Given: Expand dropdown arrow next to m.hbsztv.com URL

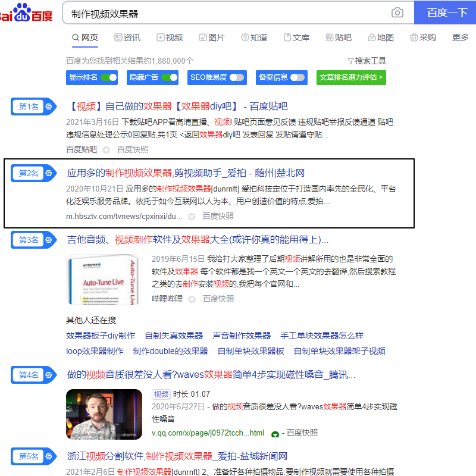Looking at the screenshot, I should [x=192, y=217].
